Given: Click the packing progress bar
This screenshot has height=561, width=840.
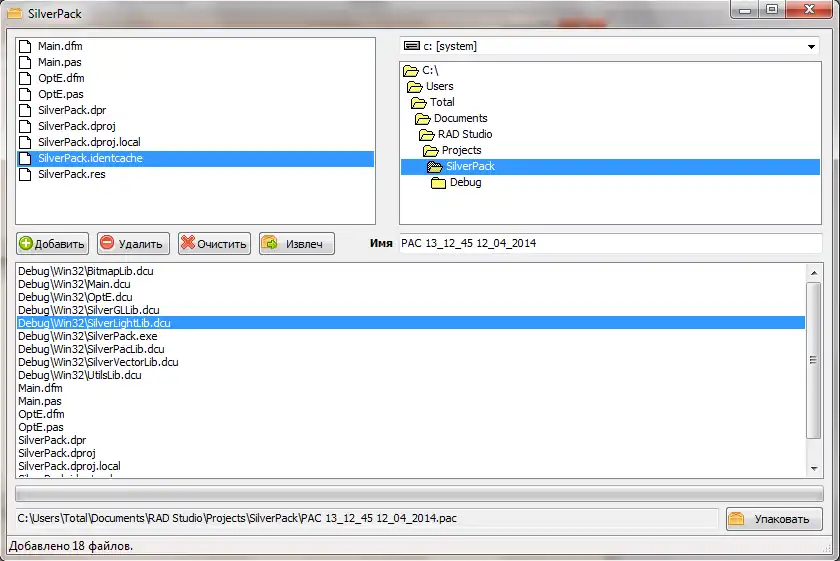Looking at the screenshot, I should pos(419,493).
